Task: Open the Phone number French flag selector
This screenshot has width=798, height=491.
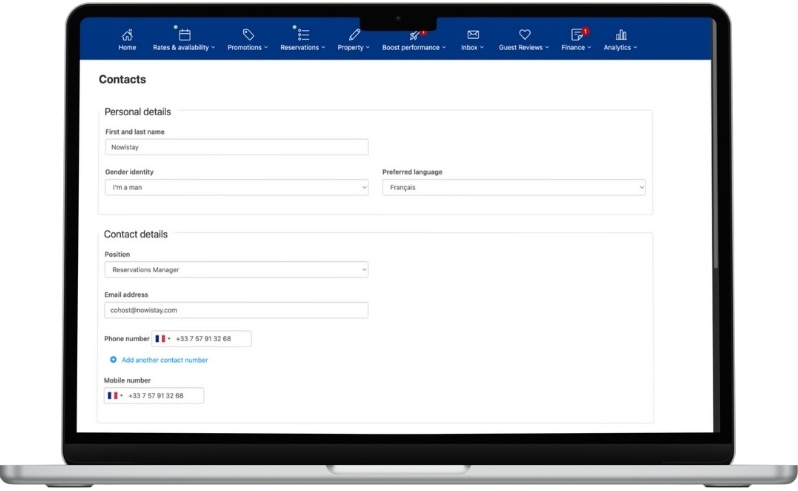Action: [x=162, y=338]
